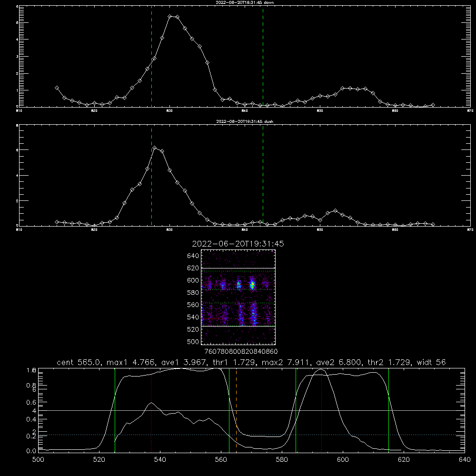Image resolution: width=476 pixels, height=476 pixels.
Task: Pick y-axis label 540 beside spectral image
Action: [x=193, y=317]
